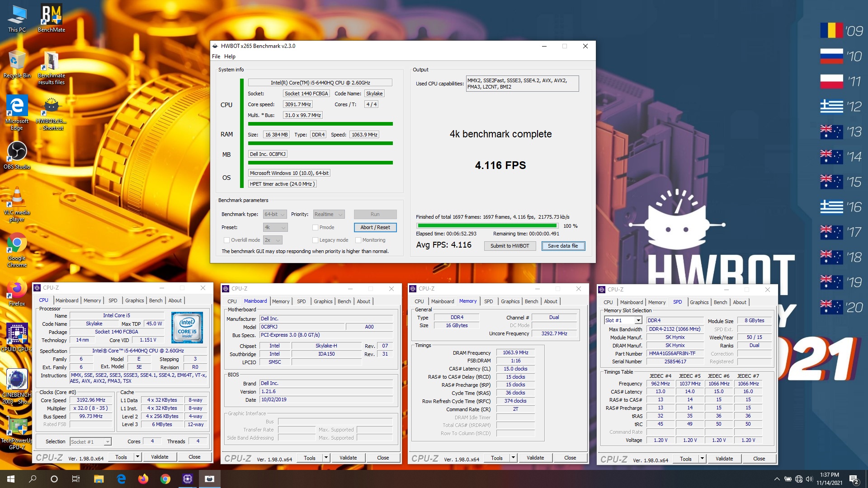Open Preset 4k dropdown
868x488 pixels.
coord(275,227)
